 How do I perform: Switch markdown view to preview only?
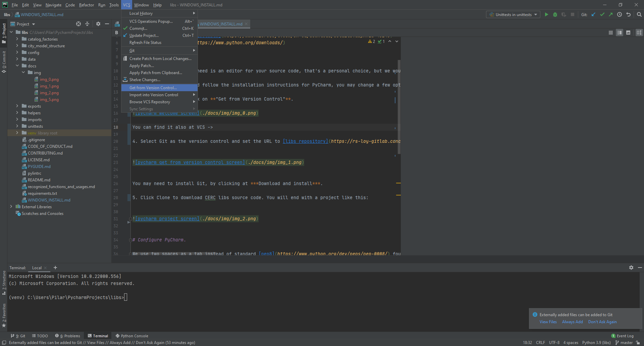(628, 33)
